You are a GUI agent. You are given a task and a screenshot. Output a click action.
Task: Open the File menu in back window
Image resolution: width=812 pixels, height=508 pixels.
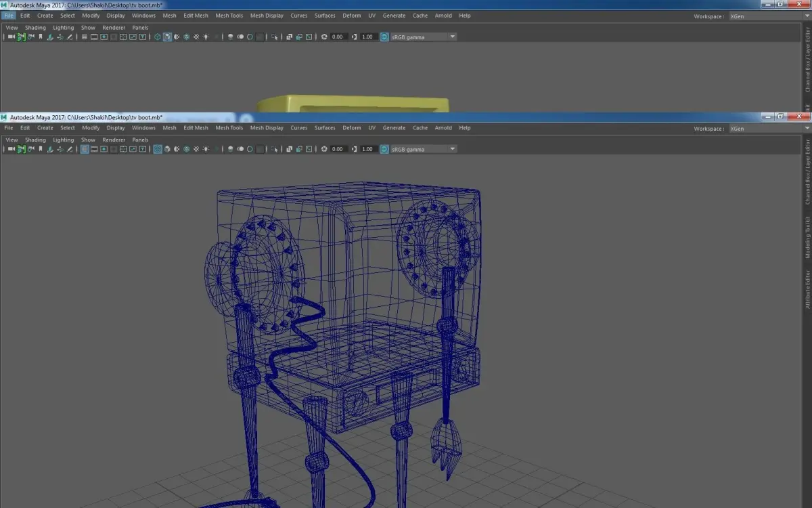[9, 16]
